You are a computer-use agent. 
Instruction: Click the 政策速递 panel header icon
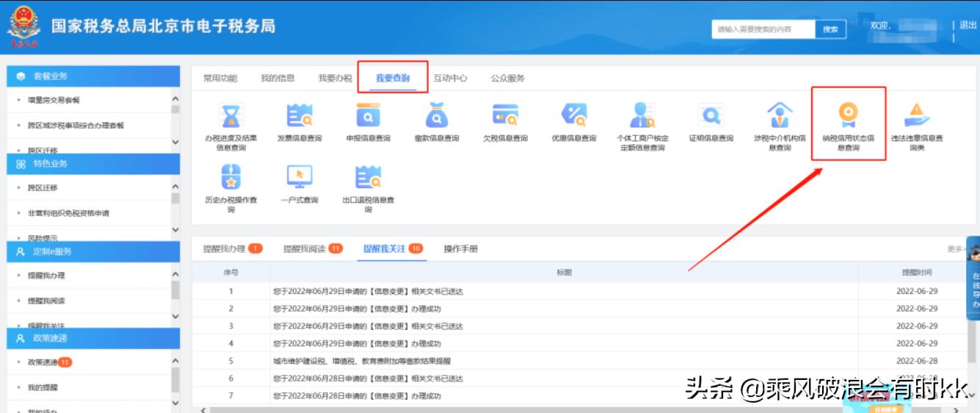(20, 338)
